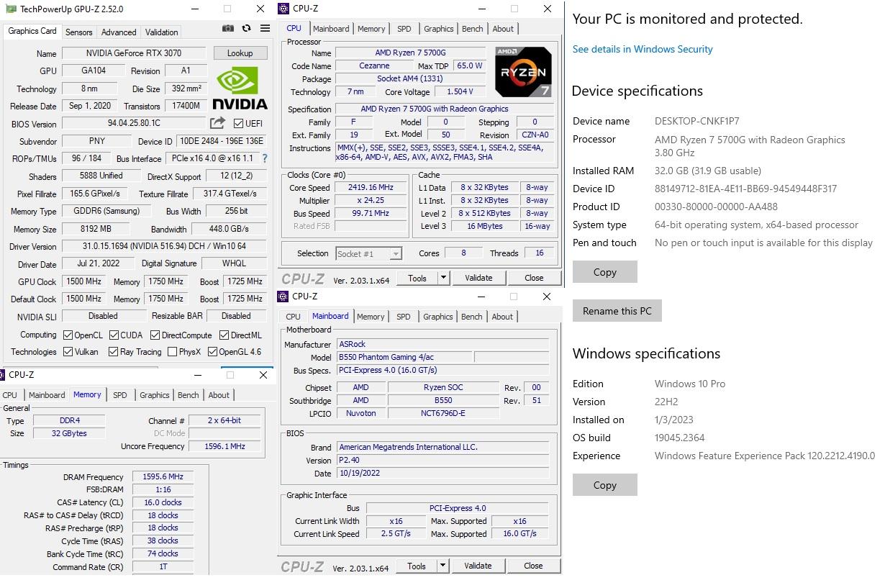Open SPD tab in Memory CPU-Z window

point(120,395)
